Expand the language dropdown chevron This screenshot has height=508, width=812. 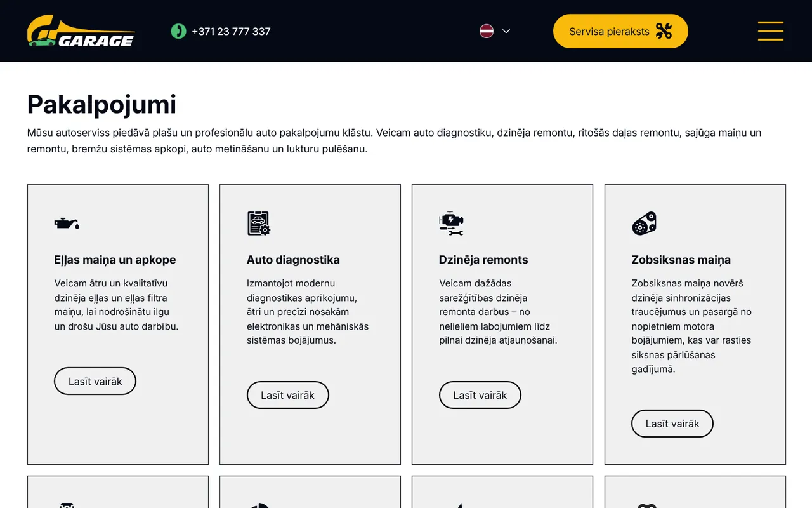click(506, 31)
